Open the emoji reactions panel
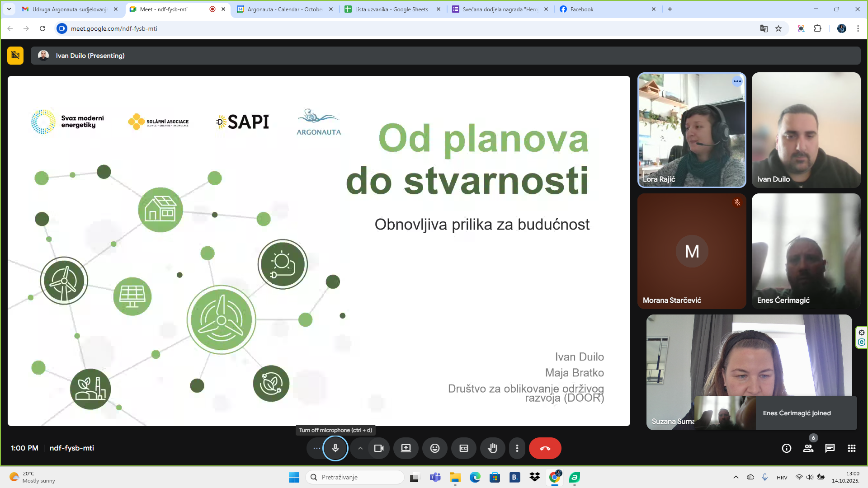Image resolution: width=868 pixels, height=488 pixels. pyautogui.click(x=434, y=448)
